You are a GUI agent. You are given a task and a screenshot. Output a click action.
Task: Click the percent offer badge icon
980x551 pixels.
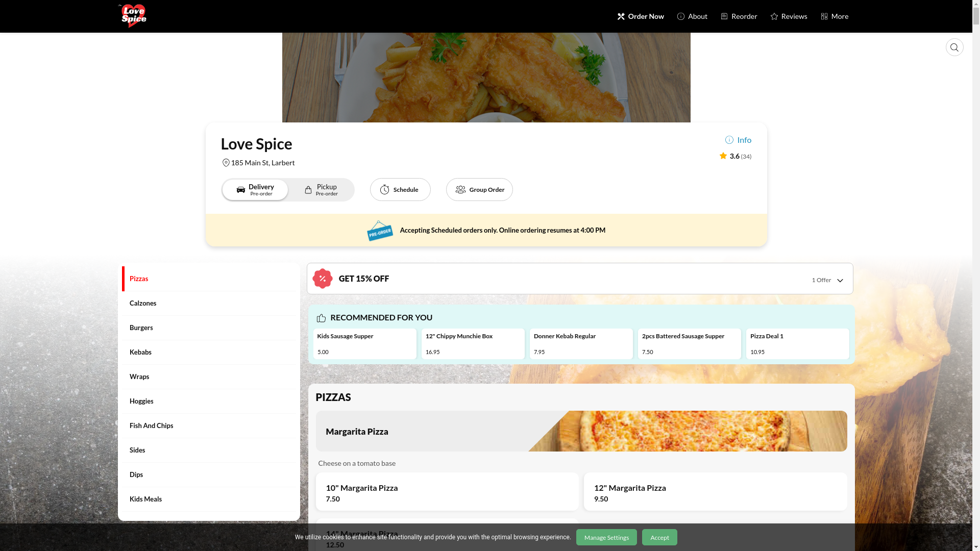pyautogui.click(x=323, y=279)
